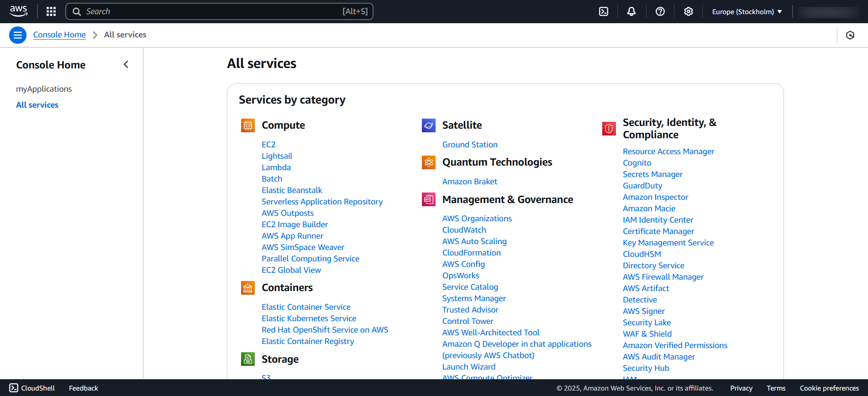
Task: Select All services in side navigation
Action: pyautogui.click(x=37, y=105)
